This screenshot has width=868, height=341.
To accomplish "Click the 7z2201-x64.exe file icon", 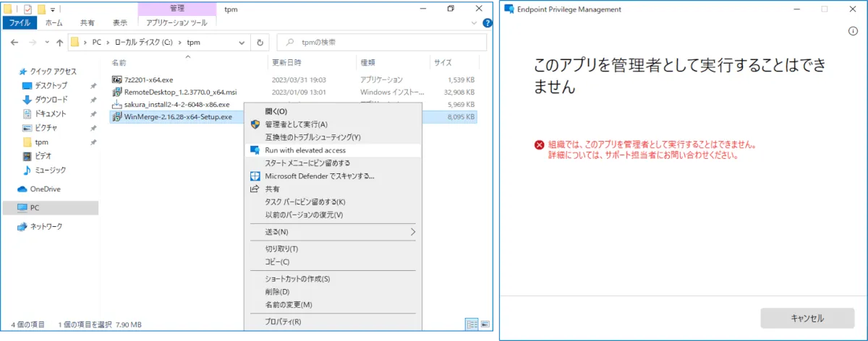I will point(117,79).
